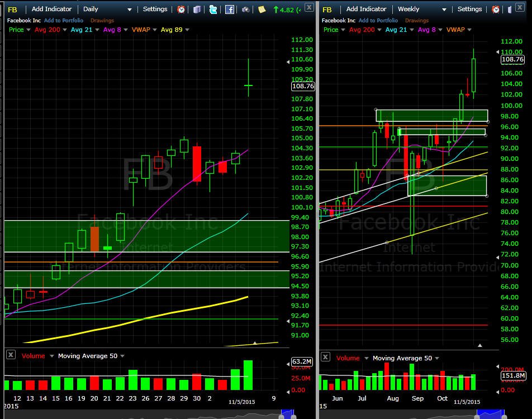Open the Weekly timeframe dropdown
Screen dimensions: 532x419
pos(422,9)
